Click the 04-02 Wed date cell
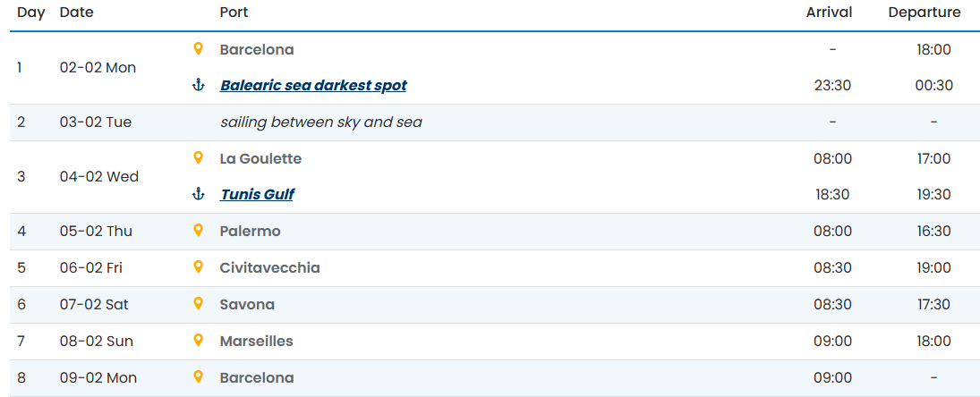Screen dimensions: 980x397 click(x=99, y=176)
